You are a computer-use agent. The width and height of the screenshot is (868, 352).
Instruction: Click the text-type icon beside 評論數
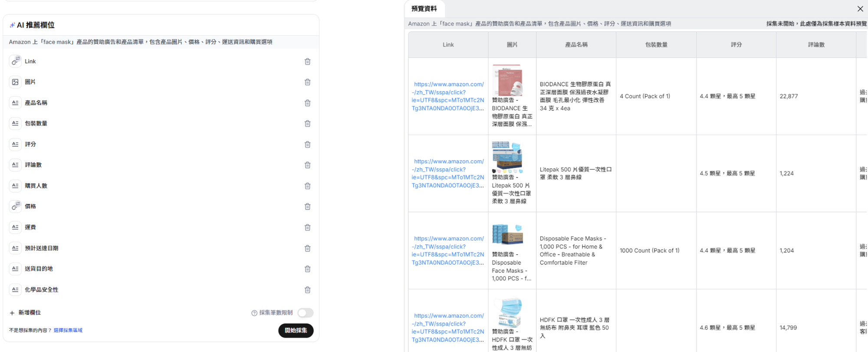15,165
